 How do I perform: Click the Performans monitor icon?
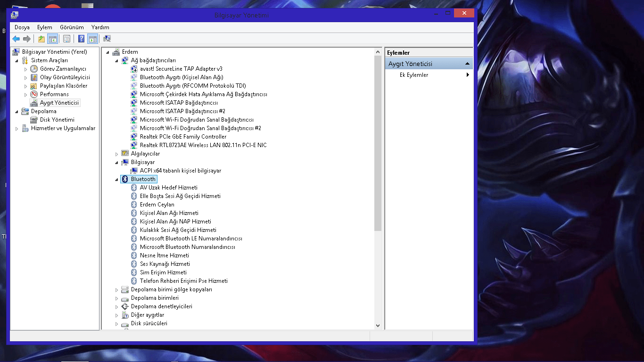coord(34,94)
